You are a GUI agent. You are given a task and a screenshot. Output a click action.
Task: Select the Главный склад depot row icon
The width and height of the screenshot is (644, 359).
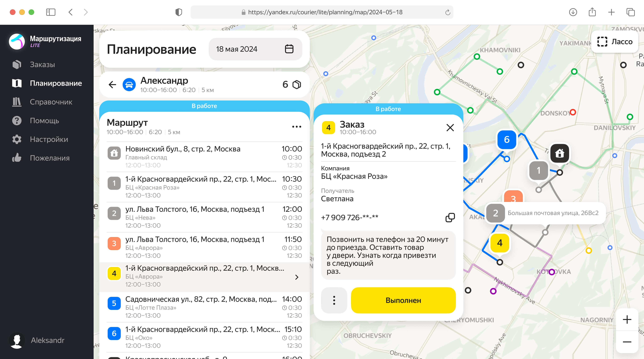click(x=114, y=153)
